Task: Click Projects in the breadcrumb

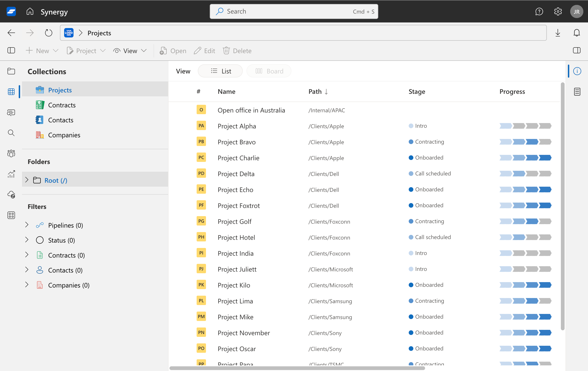Action: click(99, 33)
